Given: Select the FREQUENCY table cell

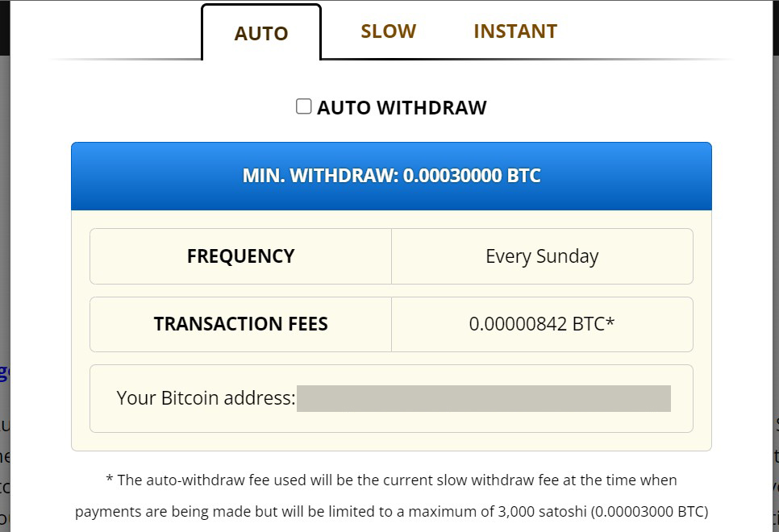Looking at the screenshot, I should coord(240,256).
